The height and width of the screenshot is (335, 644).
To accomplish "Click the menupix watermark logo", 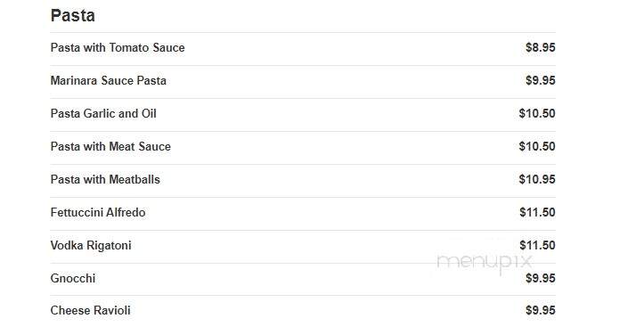I will (x=485, y=263).
